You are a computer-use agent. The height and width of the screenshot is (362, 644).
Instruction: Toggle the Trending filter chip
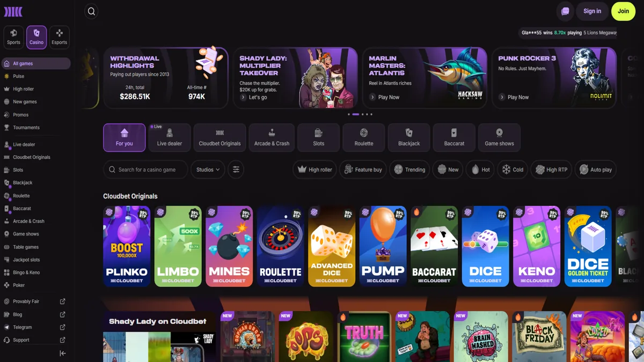(409, 169)
